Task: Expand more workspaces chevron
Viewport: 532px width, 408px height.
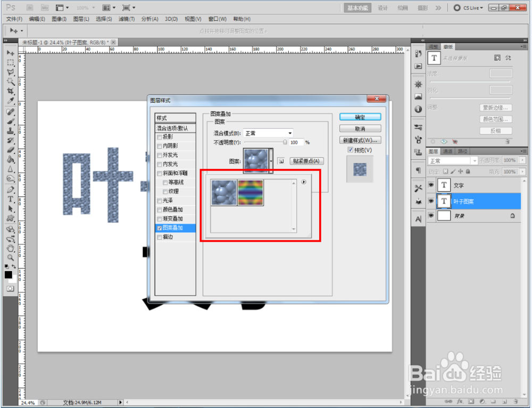Action: [438, 8]
